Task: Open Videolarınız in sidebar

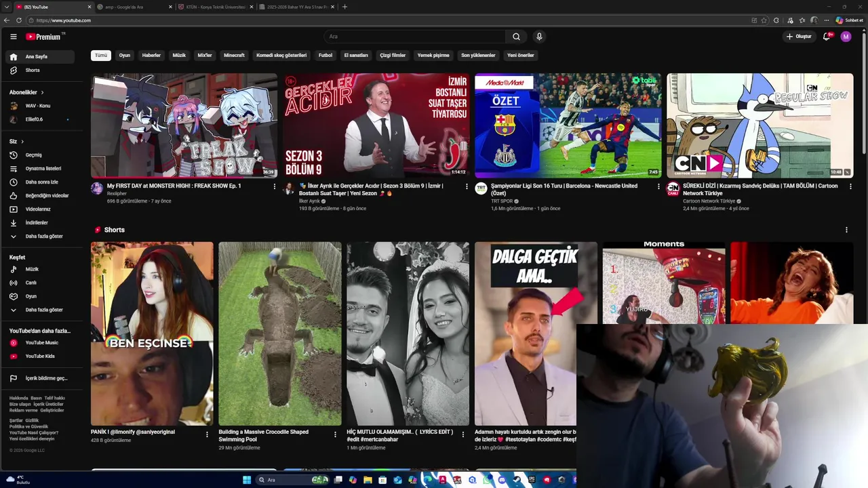Action: pyautogui.click(x=40, y=209)
